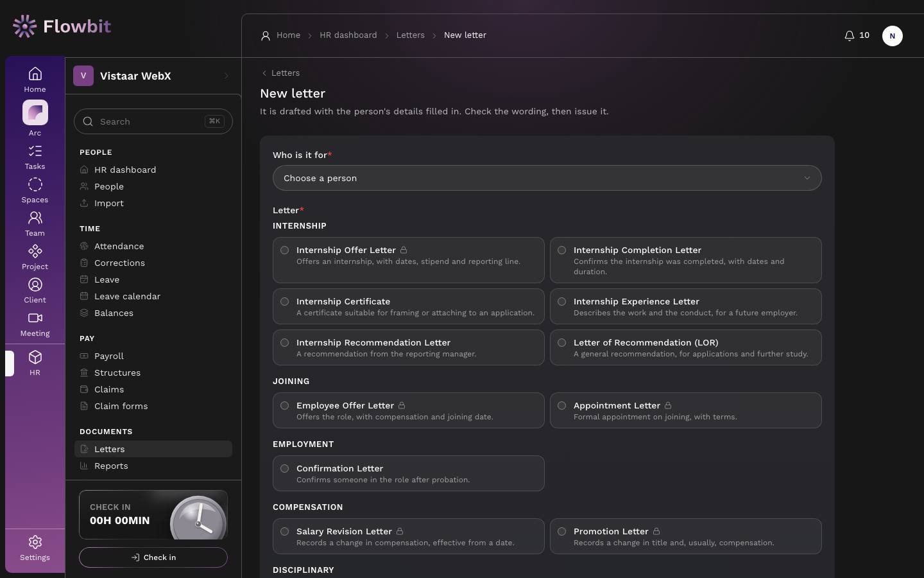Open Payroll in the sidebar
924x578 pixels.
[153, 356]
